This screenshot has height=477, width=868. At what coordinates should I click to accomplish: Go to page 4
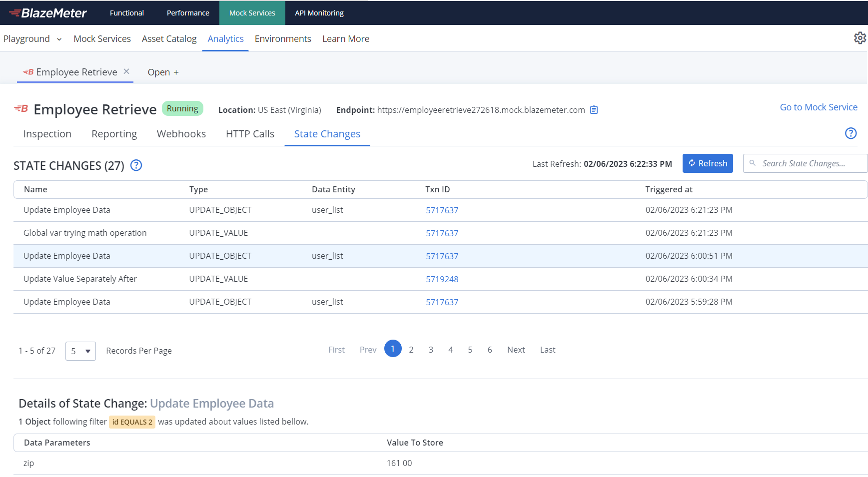(x=451, y=350)
